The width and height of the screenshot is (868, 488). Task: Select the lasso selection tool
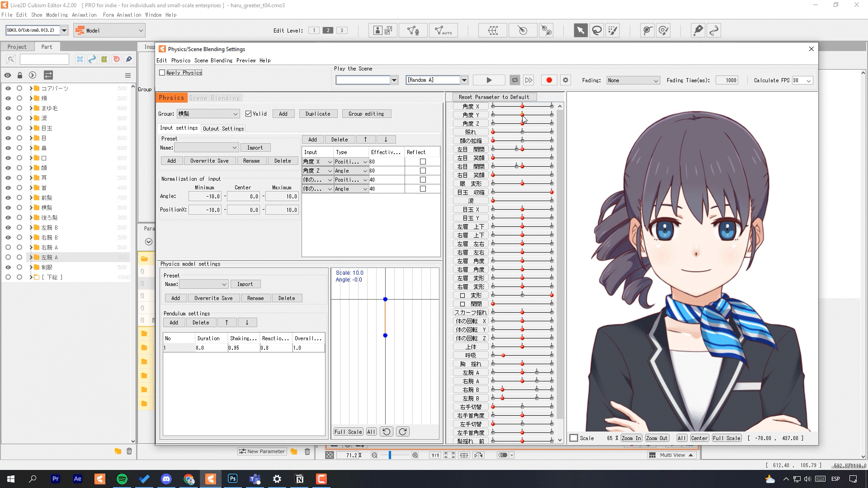(597, 30)
